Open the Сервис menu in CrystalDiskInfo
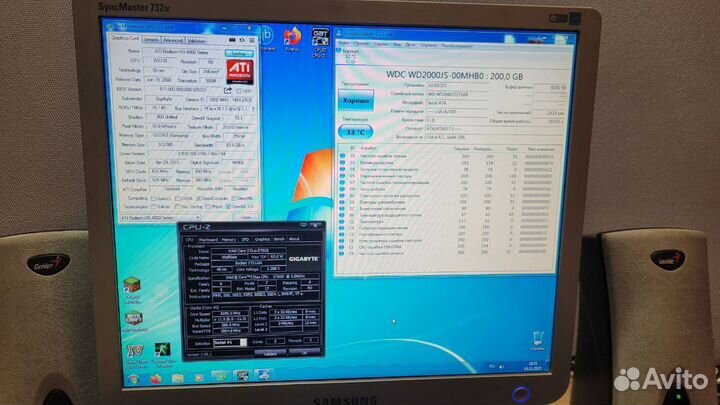This screenshot has width=720, height=405. [381, 45]
